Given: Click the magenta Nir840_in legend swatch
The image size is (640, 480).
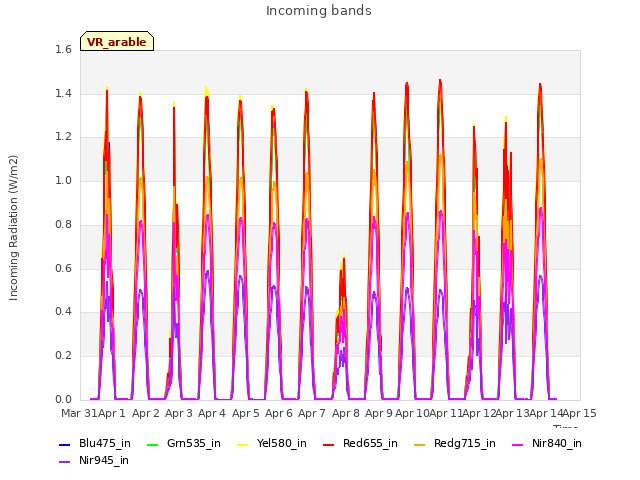Looking at the screenshot, I should 518,444.
